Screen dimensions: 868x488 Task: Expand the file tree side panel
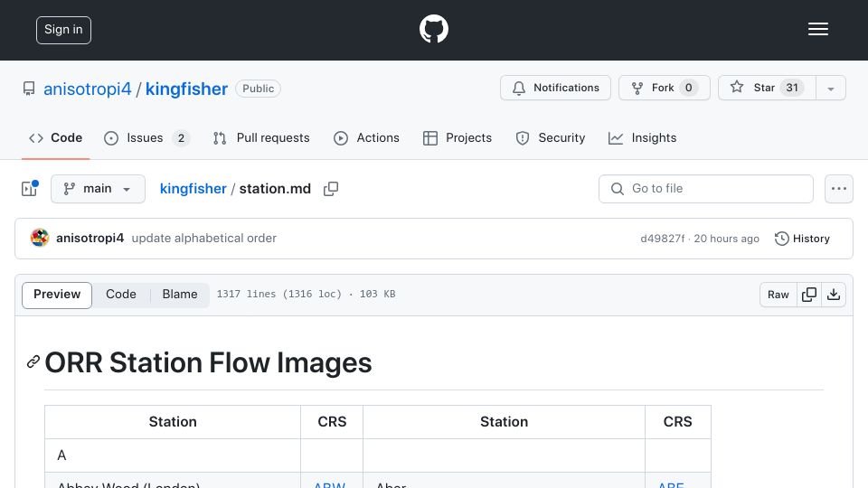coord(30,189)
